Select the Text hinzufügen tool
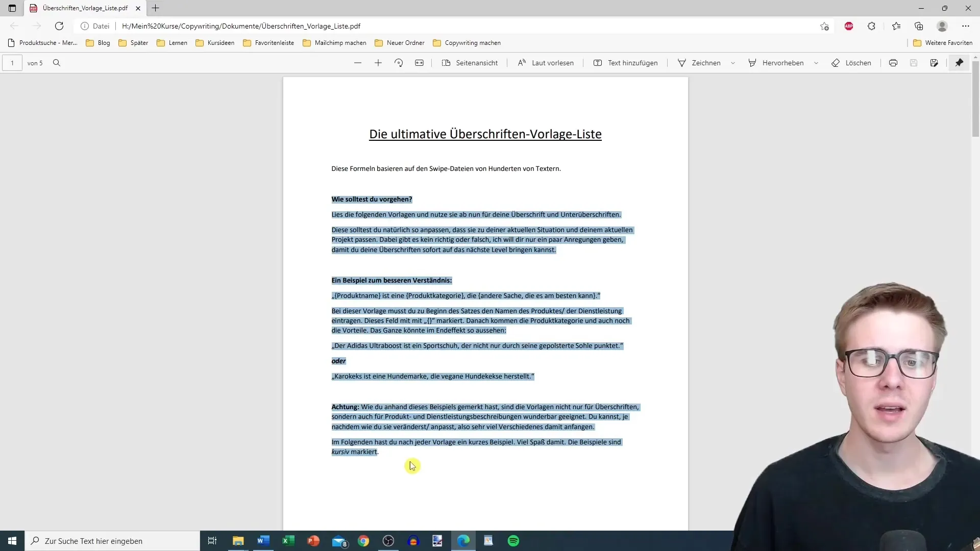The height and width of the screenshot is (551, 980). pos(625,63)
